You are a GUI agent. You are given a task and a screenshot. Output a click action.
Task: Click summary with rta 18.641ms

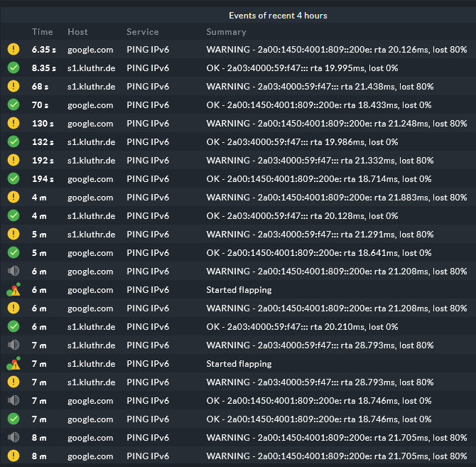pyautogui.click(x=319, y=253)
